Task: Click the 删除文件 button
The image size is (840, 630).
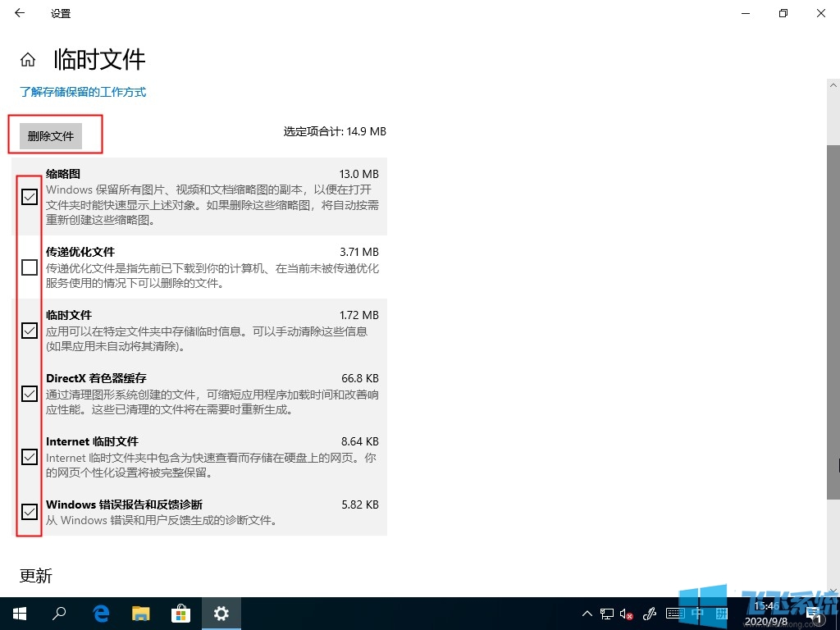Action: (51, 136)
